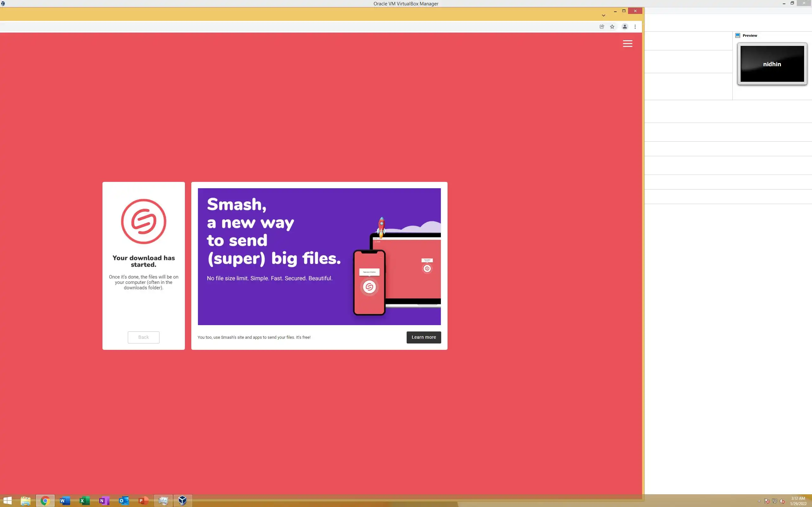
Task: Click the bookmark star icon
Action: click(612, 27)
